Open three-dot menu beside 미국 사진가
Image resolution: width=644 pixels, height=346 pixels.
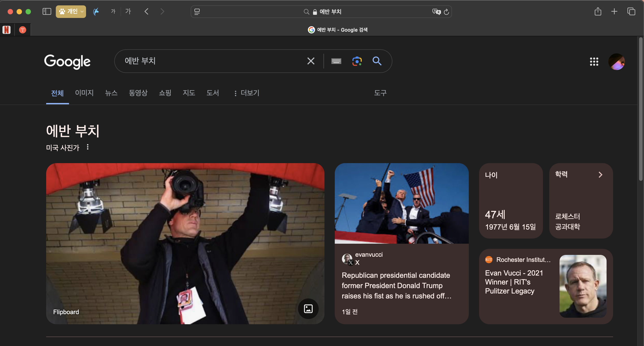point(87,147)
